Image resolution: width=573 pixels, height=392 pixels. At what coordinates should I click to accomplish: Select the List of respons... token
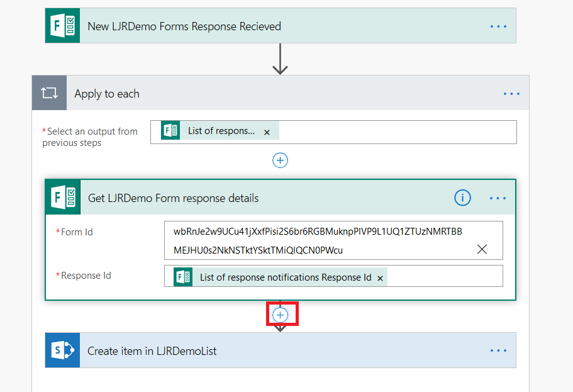(221, 131)
